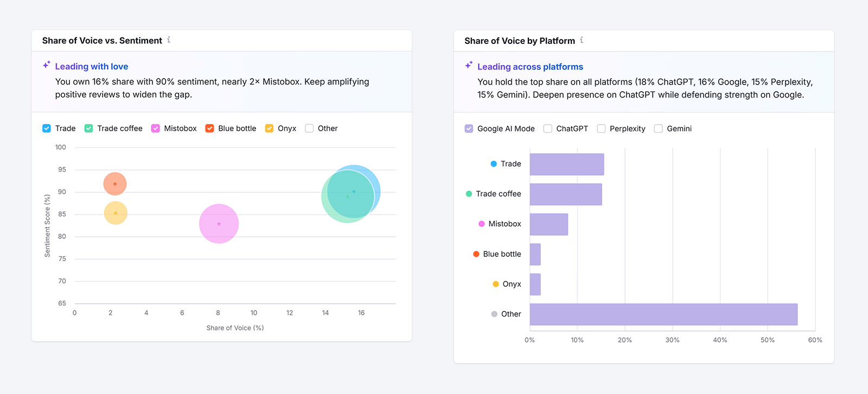Screen dimensions: 868x394
Task: Click the Mistobox bar
Action: tap(549, 224)
